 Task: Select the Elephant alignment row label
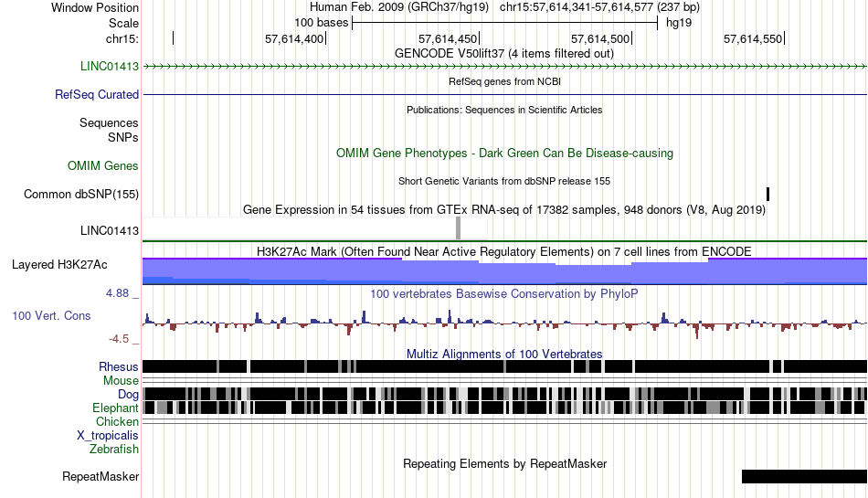pyautogui.click(x=115, y=408)
